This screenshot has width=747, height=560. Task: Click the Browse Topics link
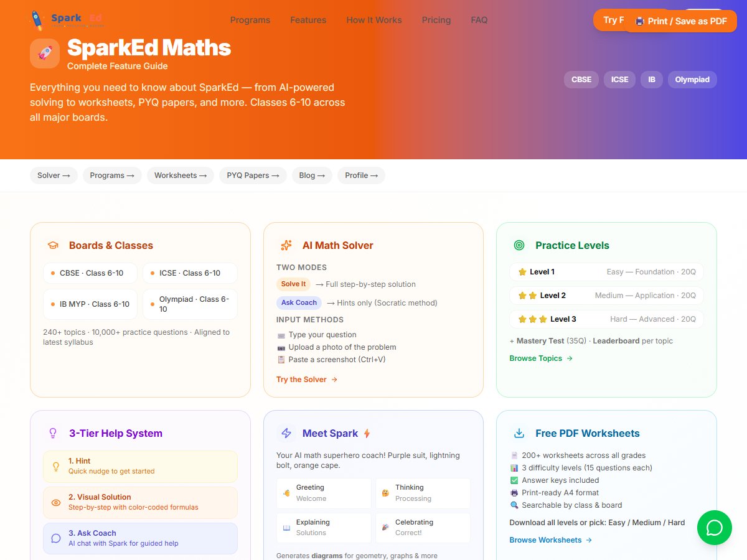coord(541,358)
